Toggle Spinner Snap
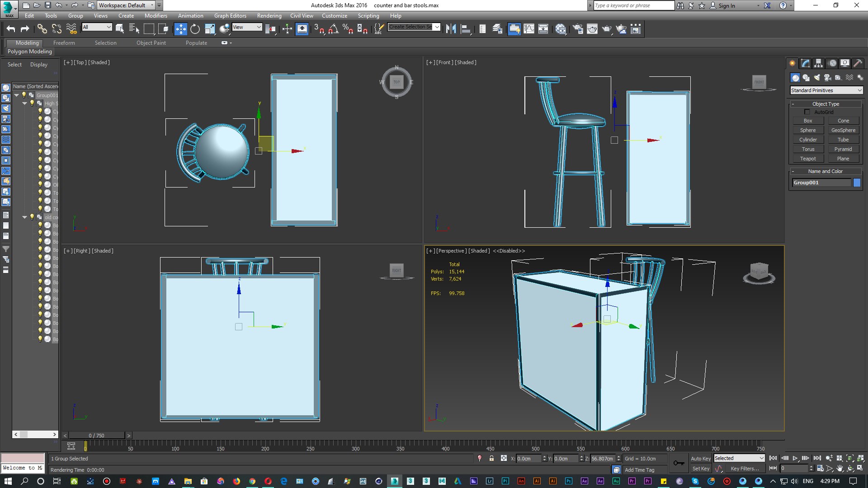This screenshot has width=868, height=488. (363, 29)
